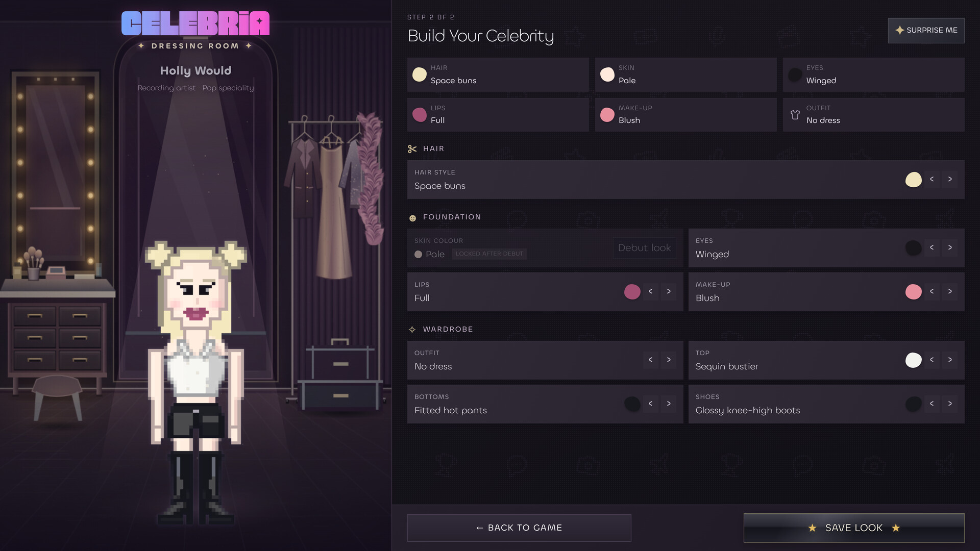The width and height of the screenshot is (980, 551).
Task: Click the shirt icon in Outfit card
Action: click(795, 115)
